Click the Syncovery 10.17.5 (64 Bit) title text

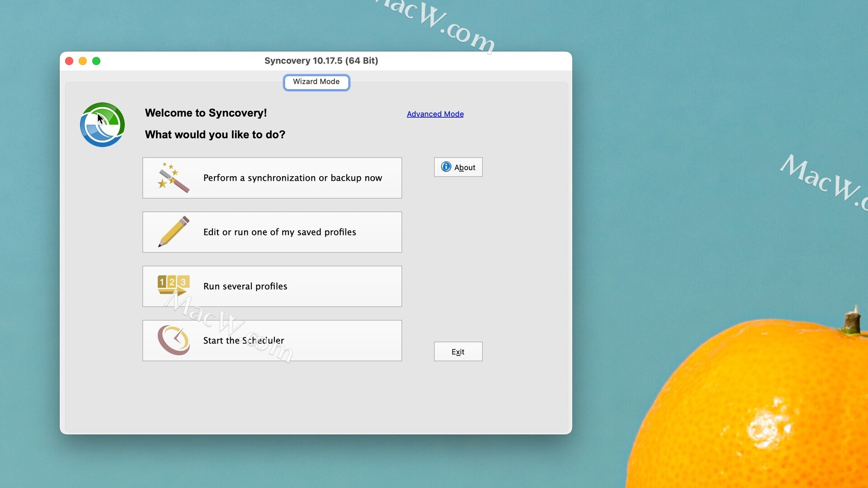[321, 61]
